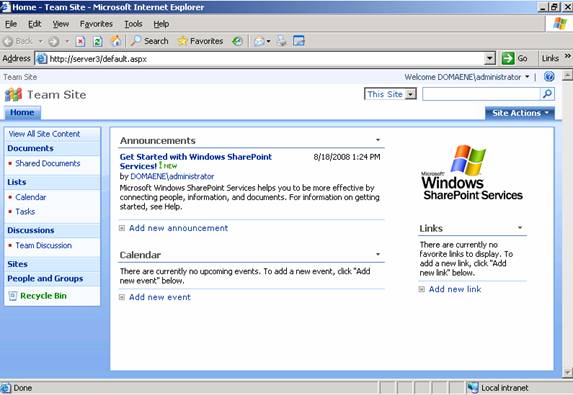Open the Tools menu

(133, 24)
